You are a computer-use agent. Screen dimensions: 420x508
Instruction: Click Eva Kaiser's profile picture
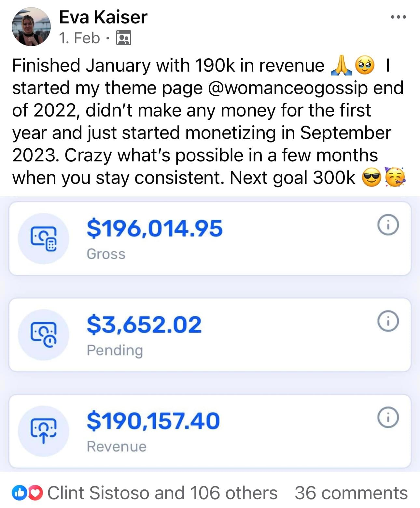click(x=31, y=27)
